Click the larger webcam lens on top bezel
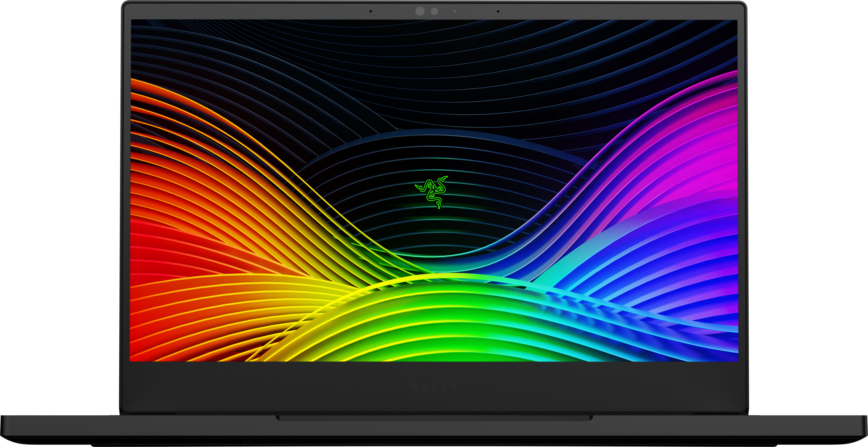The width and height of the screenshot is (868, 447). (x=420, y=11)
